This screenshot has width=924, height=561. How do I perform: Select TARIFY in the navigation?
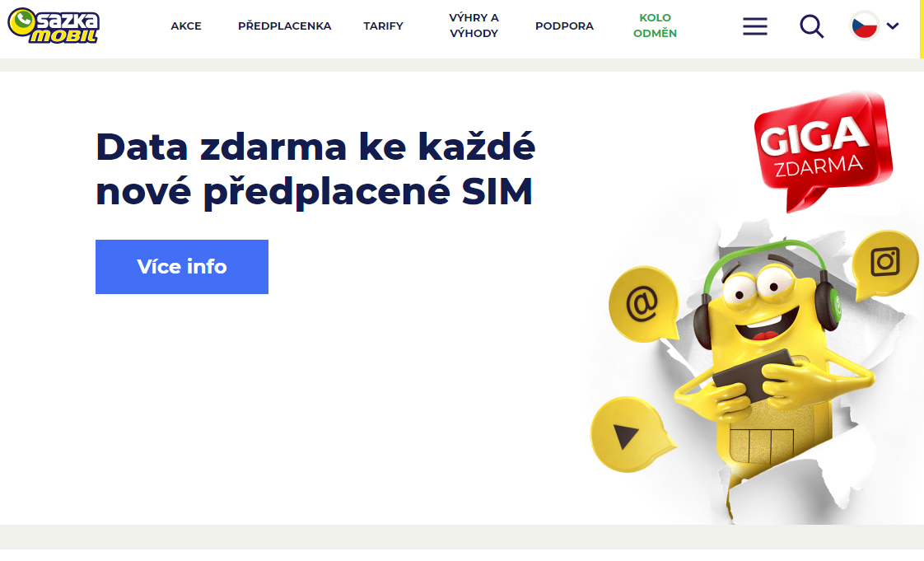point(383,26)
